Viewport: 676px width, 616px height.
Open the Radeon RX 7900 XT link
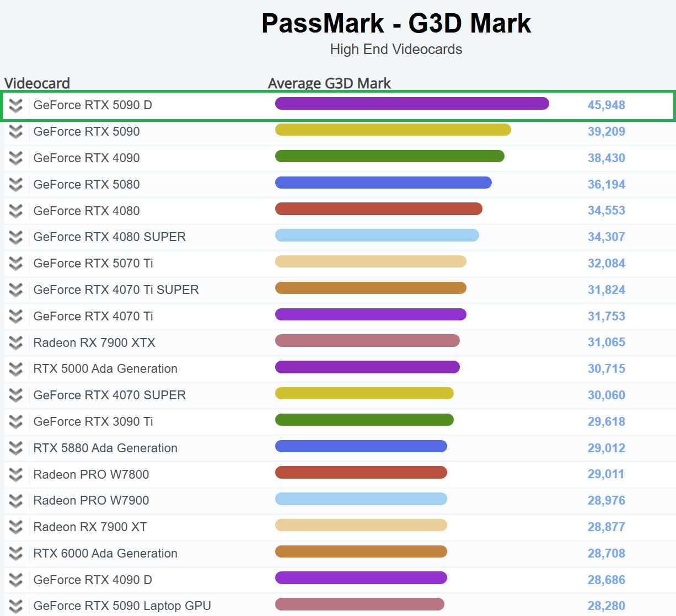click(90, 527)
